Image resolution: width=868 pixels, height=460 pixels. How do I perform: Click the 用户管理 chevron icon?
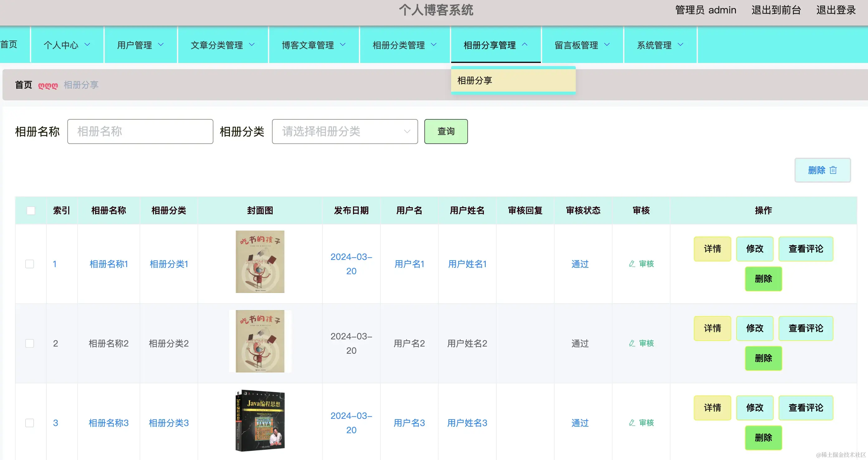coord(161,45)
